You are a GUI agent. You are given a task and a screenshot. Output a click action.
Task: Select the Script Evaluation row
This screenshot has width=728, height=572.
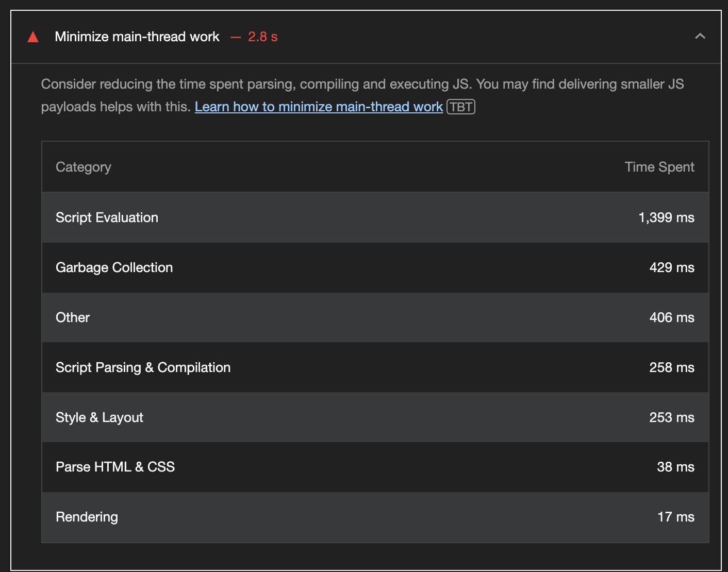point(375,217)
